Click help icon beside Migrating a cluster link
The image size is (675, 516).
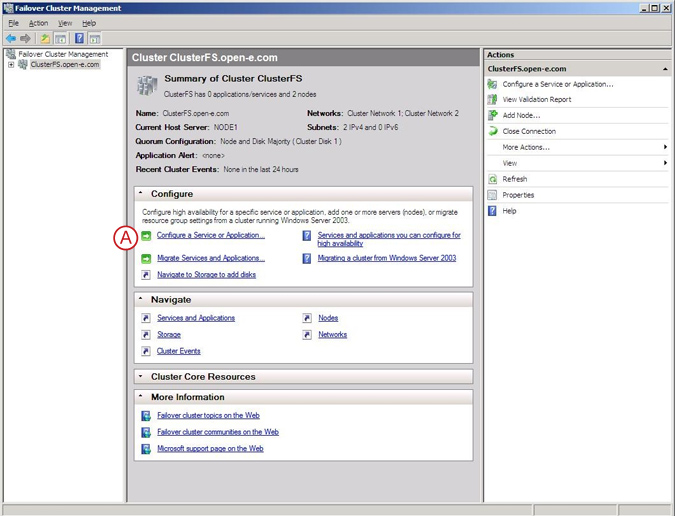(307, 258)
